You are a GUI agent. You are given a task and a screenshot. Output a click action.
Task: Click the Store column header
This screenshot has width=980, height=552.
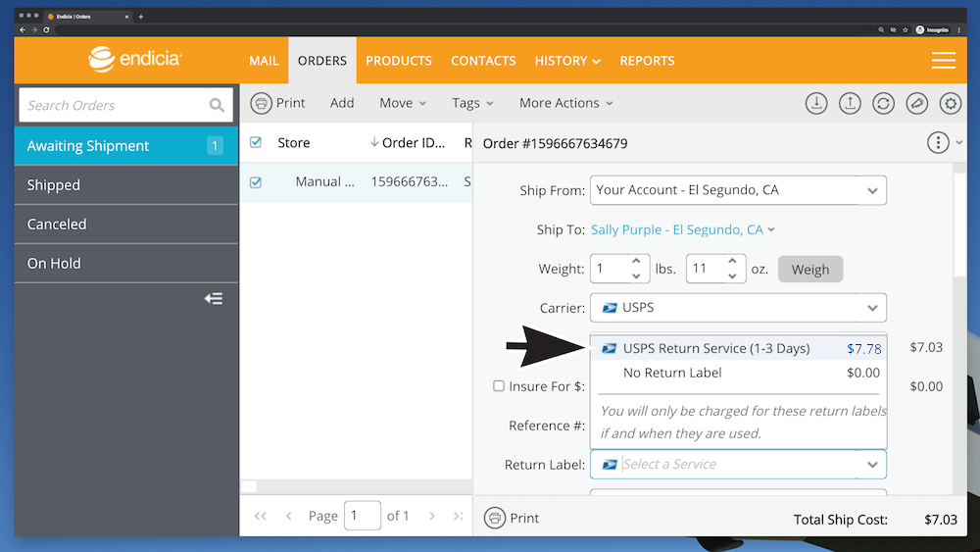pos(294,142)
